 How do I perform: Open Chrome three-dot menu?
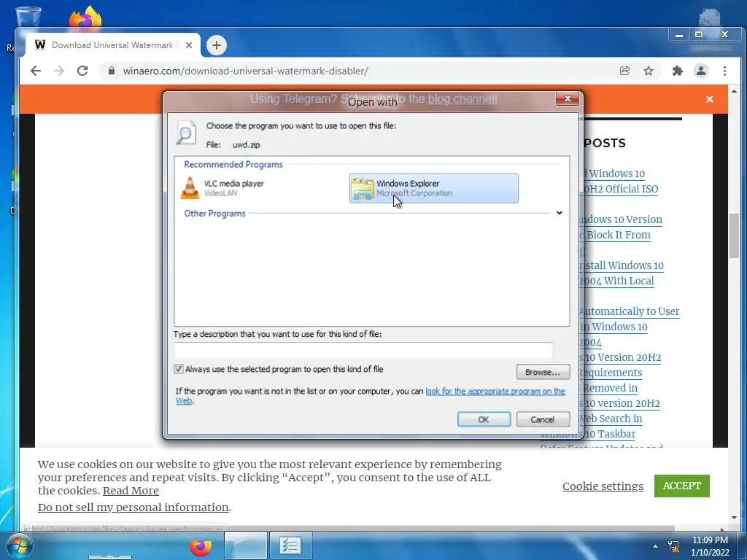724,71
